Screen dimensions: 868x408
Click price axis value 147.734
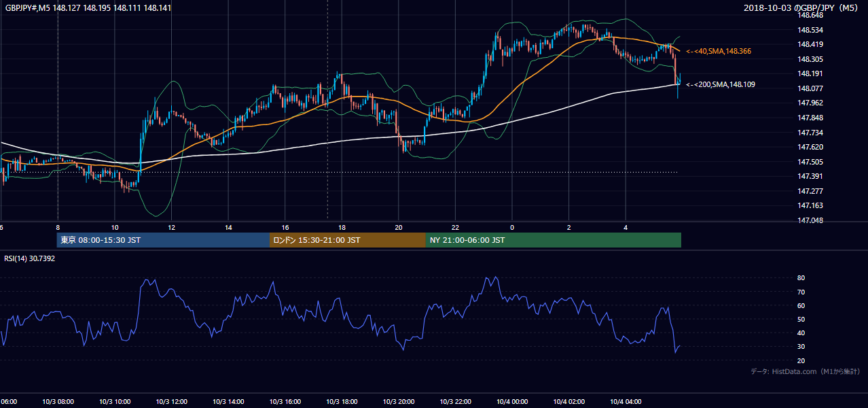click(x=810, y=133)
